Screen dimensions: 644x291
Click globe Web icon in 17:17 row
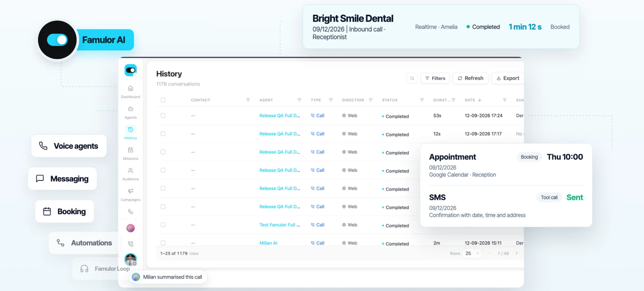[x=344, y=134]
